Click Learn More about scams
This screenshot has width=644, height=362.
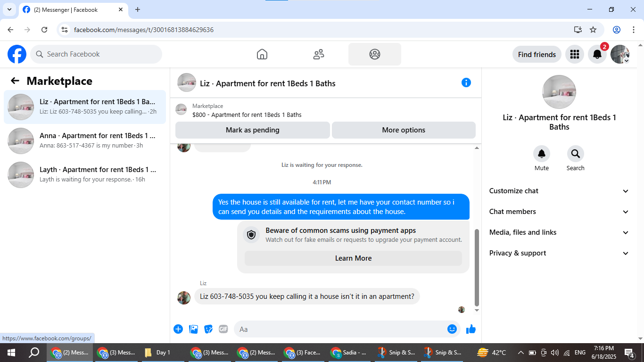(x=353, y=258)
